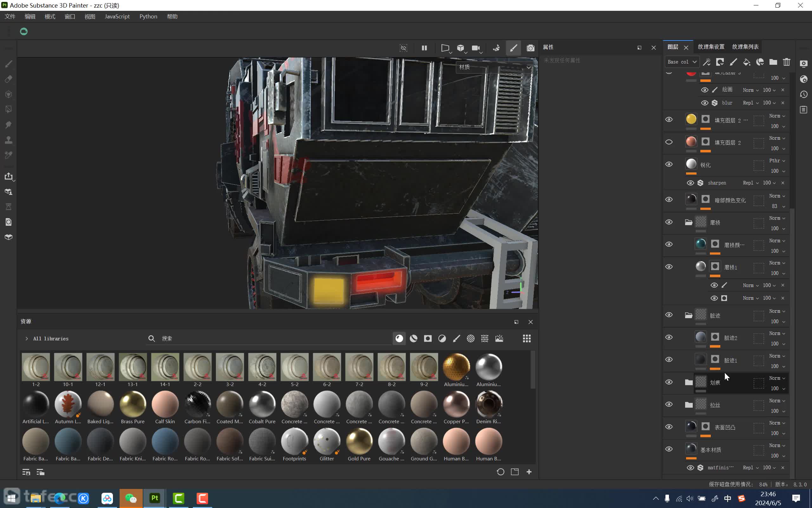Screen dimensions: 812x508
Task: Toggle visibility of 暗部颜色变化 layer
Action: tap(669, 200)
